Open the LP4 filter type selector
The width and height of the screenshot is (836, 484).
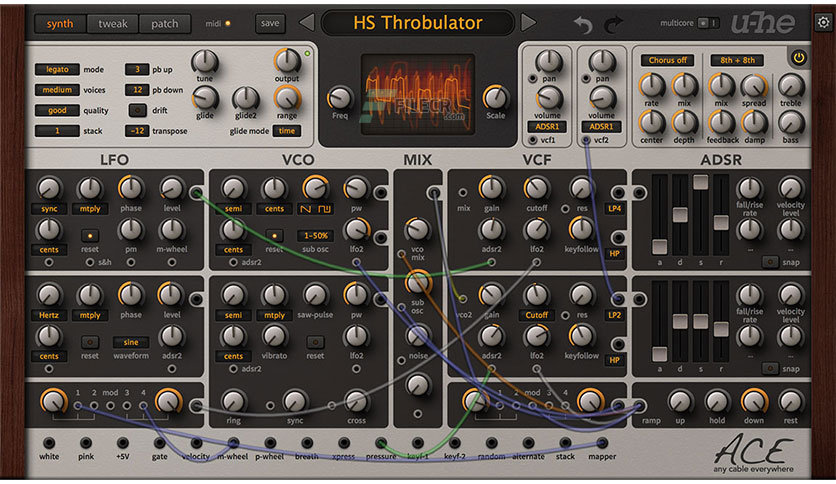coord(614,208)
